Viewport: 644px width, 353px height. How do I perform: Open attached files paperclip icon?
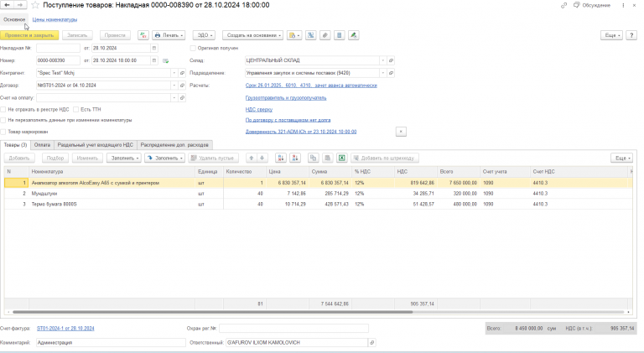pos(325,35)
